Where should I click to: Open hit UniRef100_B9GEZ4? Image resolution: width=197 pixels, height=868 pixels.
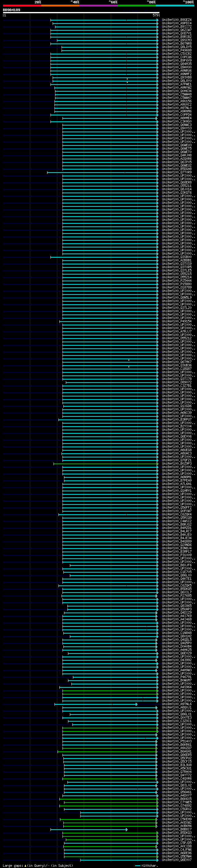[177, 20]
